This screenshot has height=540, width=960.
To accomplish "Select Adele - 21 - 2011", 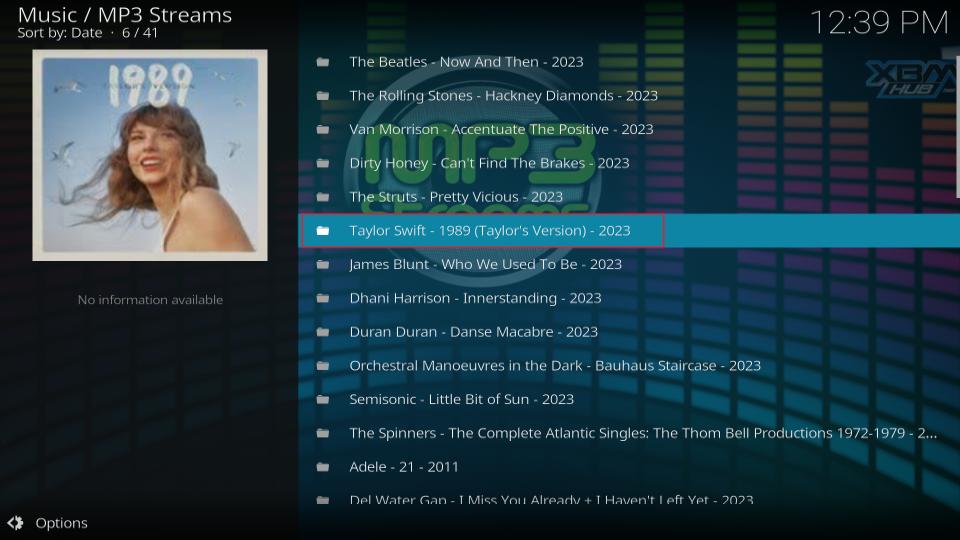I will point(403,467).
